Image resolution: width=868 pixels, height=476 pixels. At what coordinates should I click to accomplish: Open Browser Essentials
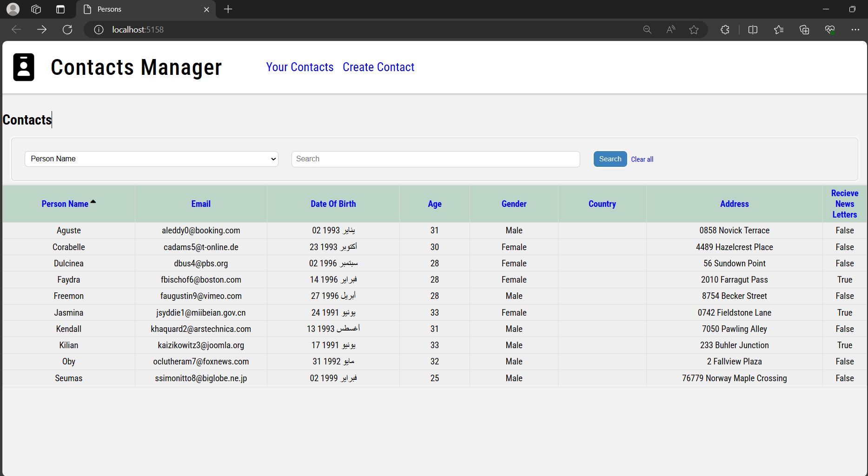tap(830, 29)
